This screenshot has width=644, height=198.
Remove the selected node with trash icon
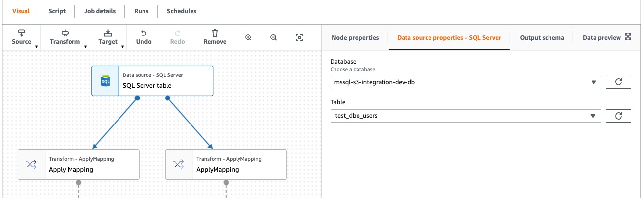[x=215, y=38]
